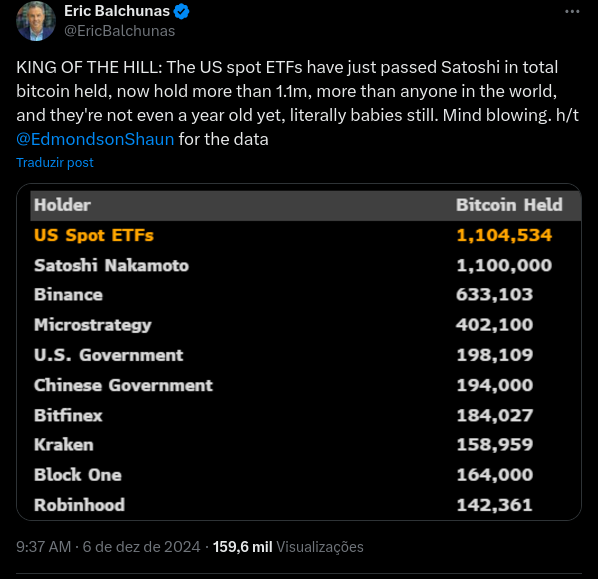
Task: Click the U.S. Government row label
Action: click(x=108, y=355)
